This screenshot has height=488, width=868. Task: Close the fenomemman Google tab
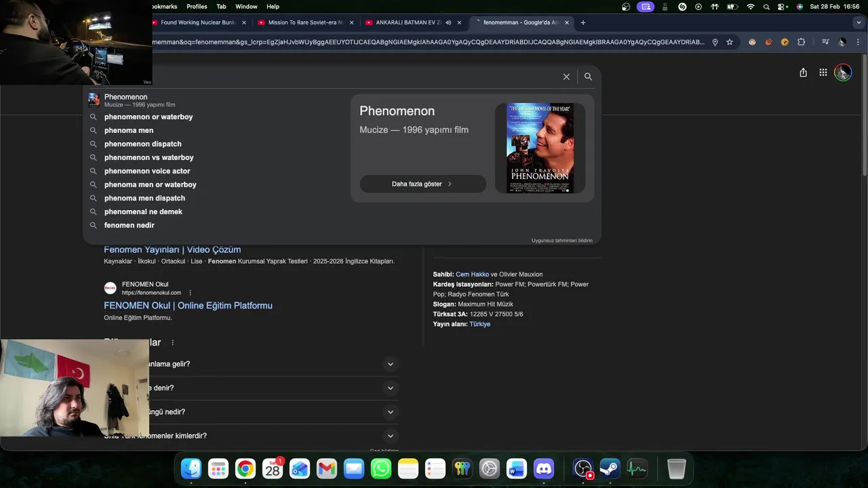567,22
